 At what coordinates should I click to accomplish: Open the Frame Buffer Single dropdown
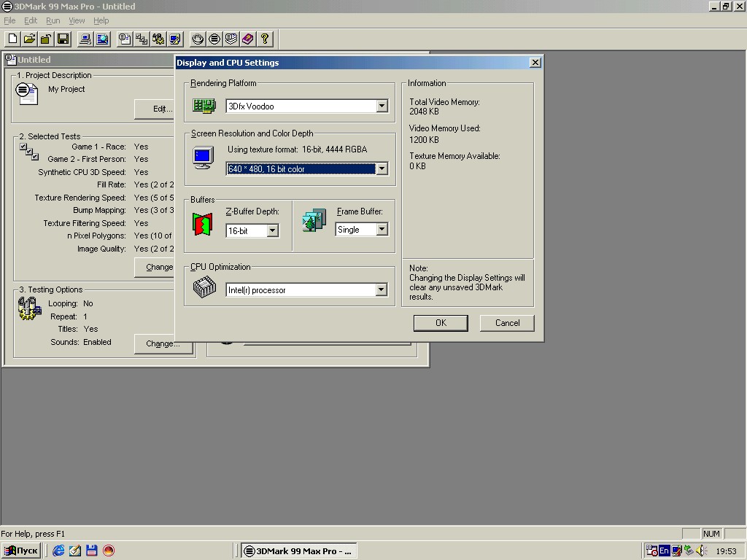[x=382, y=230]
